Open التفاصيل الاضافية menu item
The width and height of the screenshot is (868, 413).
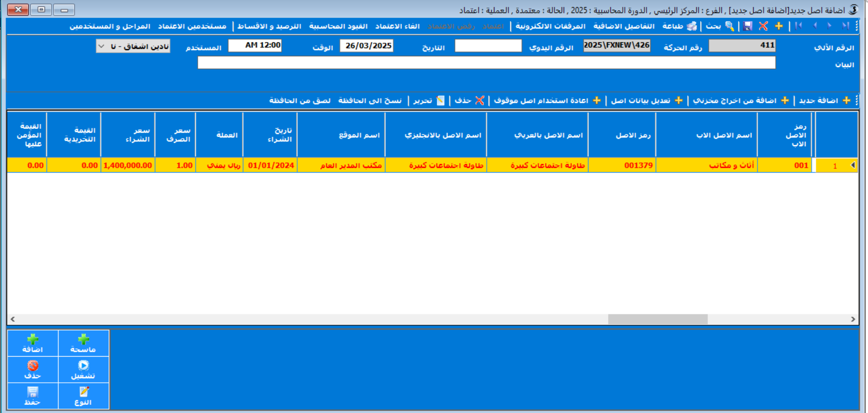[x=624, y=26]
